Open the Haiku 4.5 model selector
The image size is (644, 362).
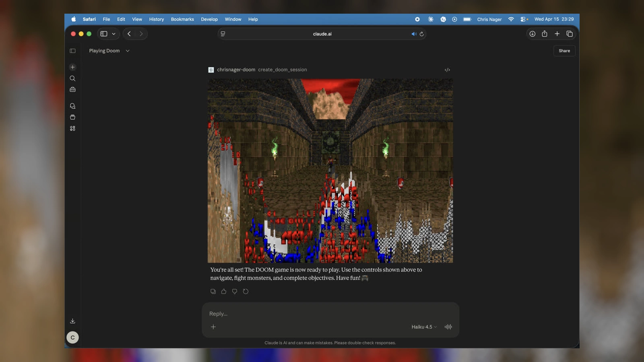[424, 327]
